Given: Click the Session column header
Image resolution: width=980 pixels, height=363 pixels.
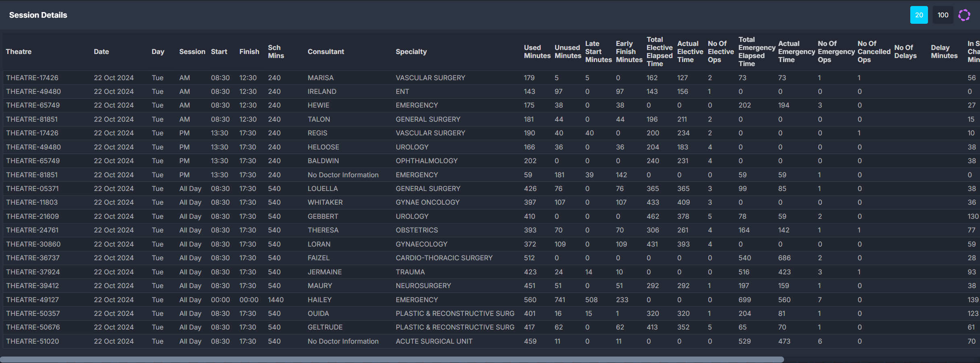Looking at the screenshot, I should pos(192,52).
